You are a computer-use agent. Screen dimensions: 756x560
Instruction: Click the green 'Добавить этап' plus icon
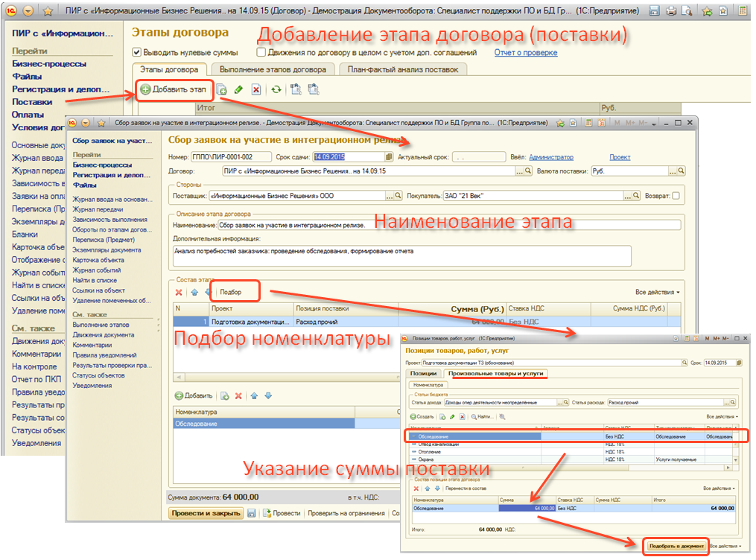145,89
